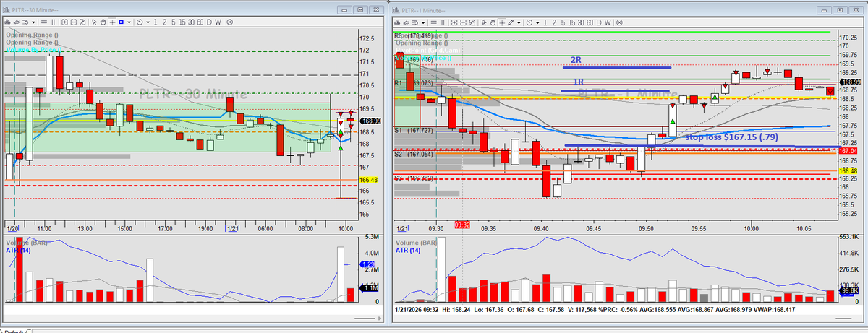Set 30 minute interval in 1 Minute window
868x333 pixels.
click(x=581, y=22)
